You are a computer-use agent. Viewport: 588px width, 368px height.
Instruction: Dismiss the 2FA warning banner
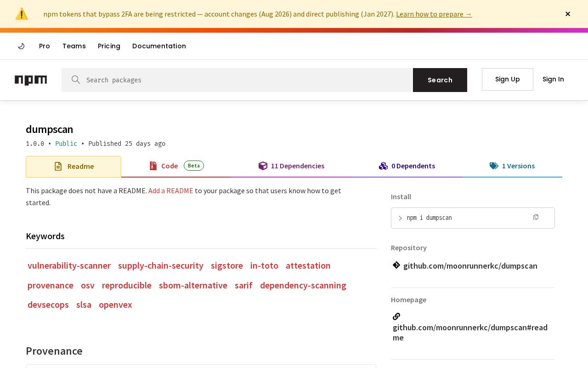[568, 14]
